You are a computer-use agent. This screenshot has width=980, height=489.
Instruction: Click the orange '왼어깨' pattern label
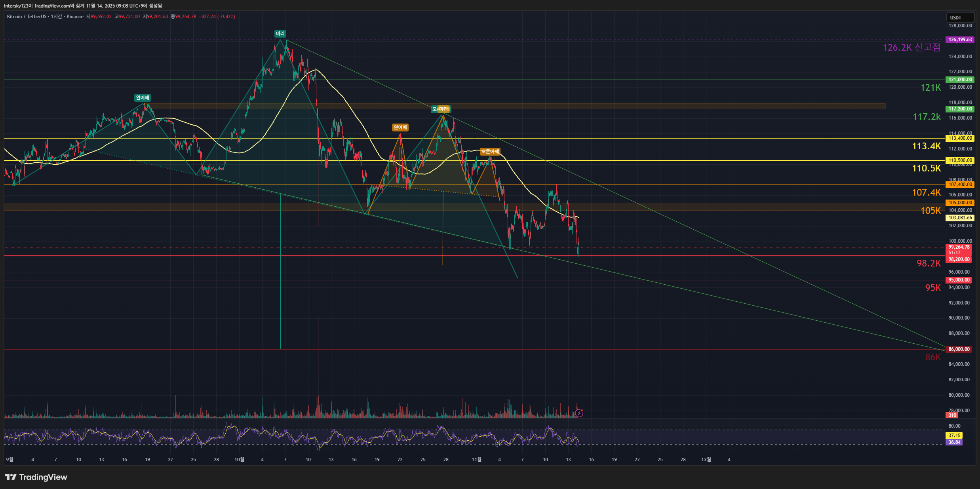pyautogui.click(x=400, y=127)
